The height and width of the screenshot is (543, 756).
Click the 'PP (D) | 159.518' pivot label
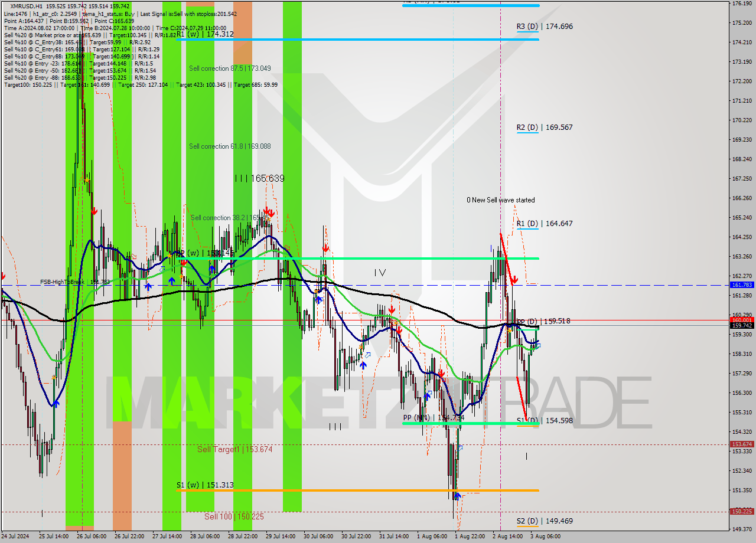543,321
